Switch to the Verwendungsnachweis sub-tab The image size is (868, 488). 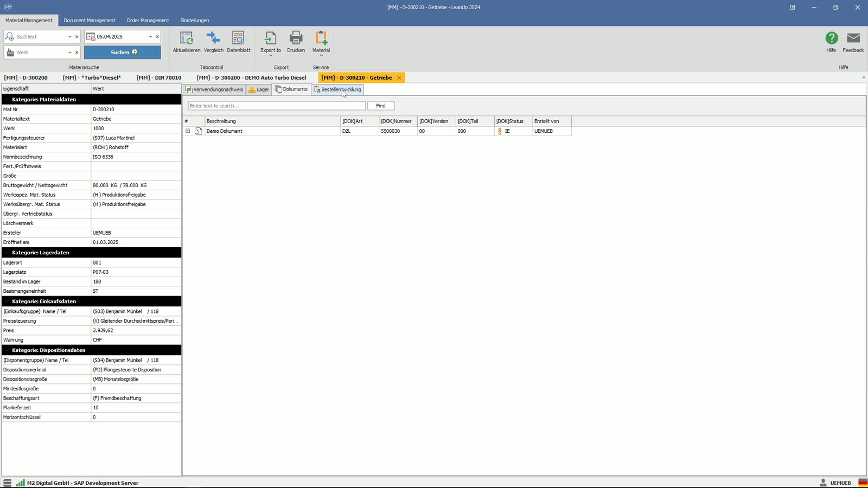[214, 89]
